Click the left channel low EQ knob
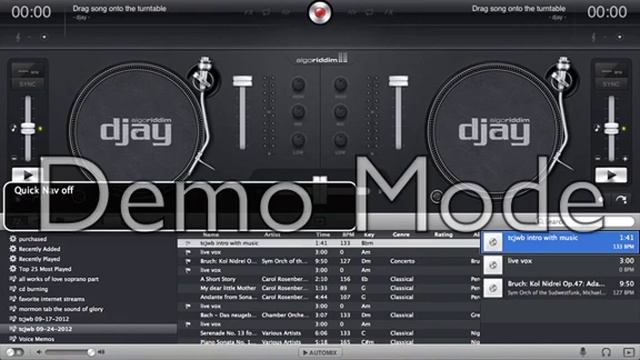Viewport: 640px width, 360px height. coord(298,140)
